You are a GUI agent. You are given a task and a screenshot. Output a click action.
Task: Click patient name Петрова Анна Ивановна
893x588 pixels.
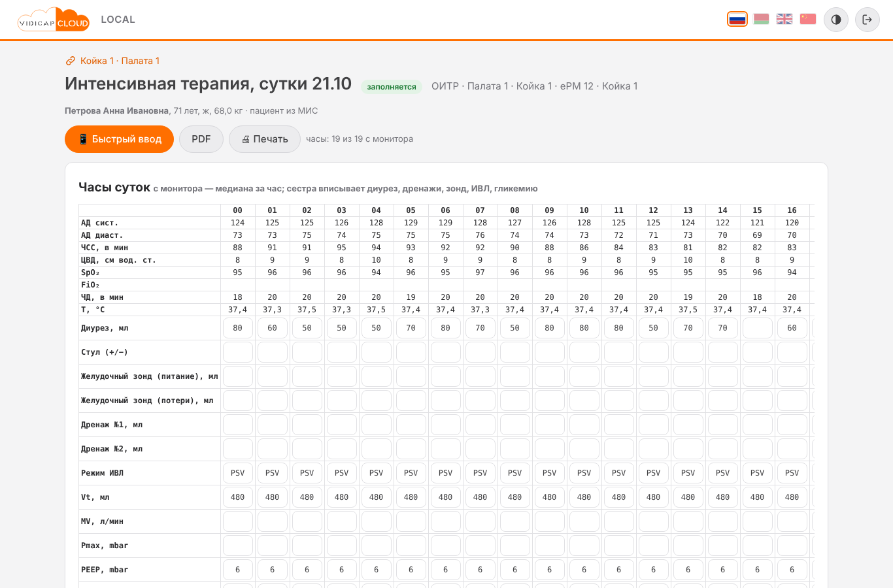(117, 111)
